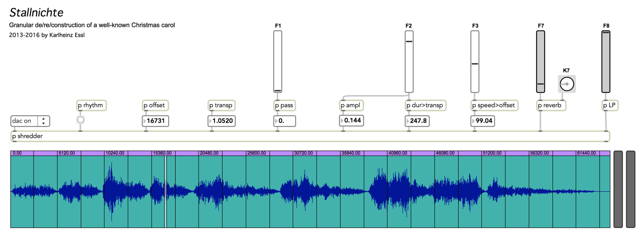Click the waveform selection marker near 15360
The width and height of the screenshot is (644, 250).
point(165,191)
